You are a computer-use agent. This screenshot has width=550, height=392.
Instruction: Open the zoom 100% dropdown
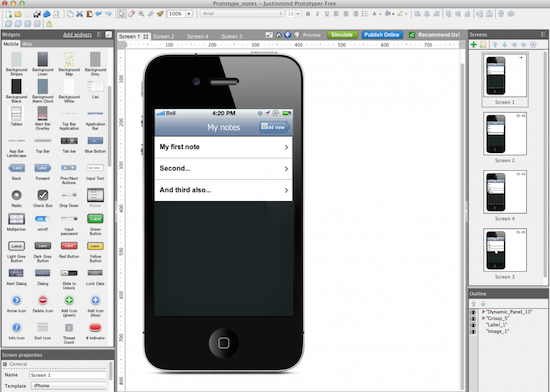189,14
